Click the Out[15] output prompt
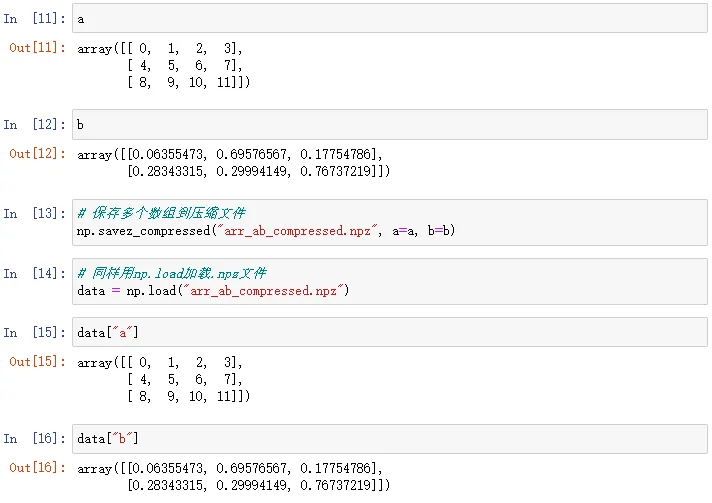Screen dimensions: 712x503 point(37,362)
